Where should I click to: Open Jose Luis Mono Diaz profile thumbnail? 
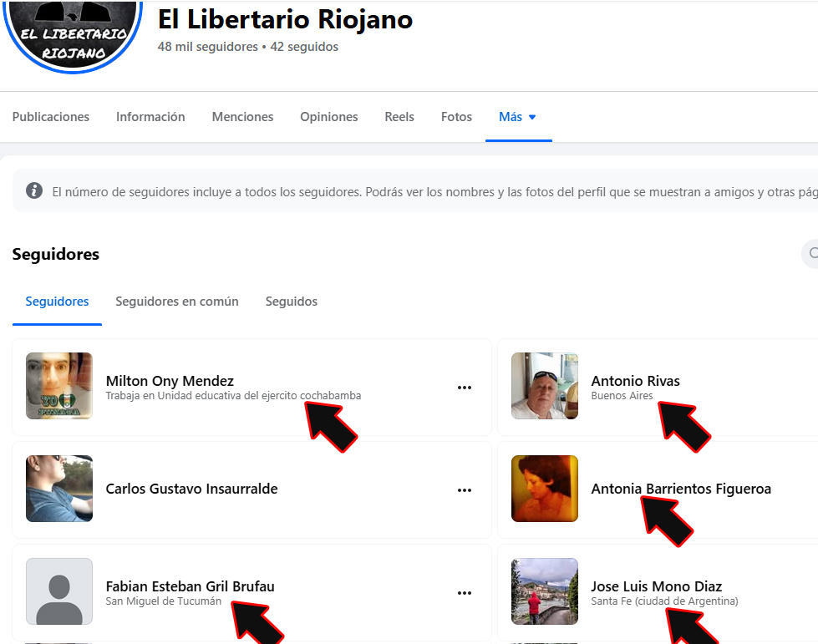click(x=545, y=591)
